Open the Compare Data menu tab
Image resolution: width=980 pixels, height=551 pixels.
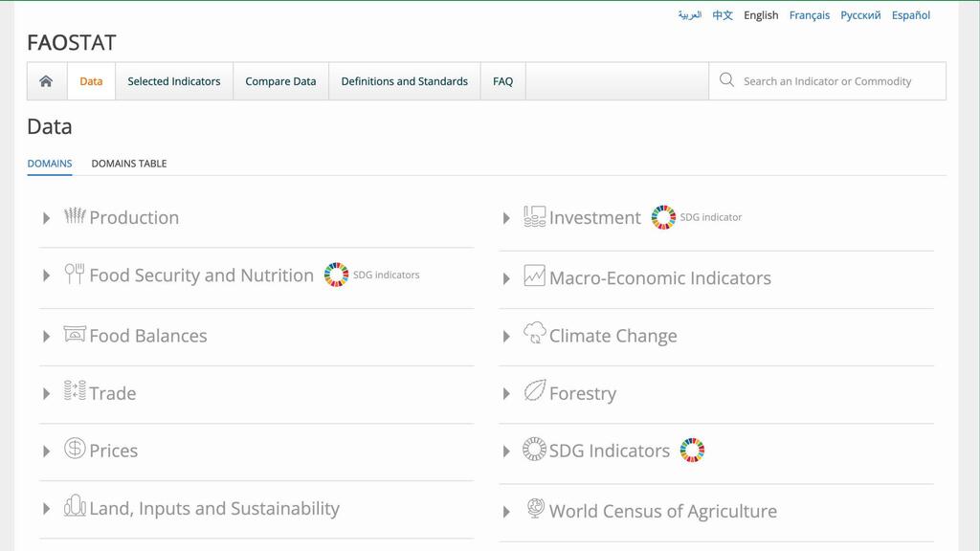pyautogui.click(x=280, y=81)
